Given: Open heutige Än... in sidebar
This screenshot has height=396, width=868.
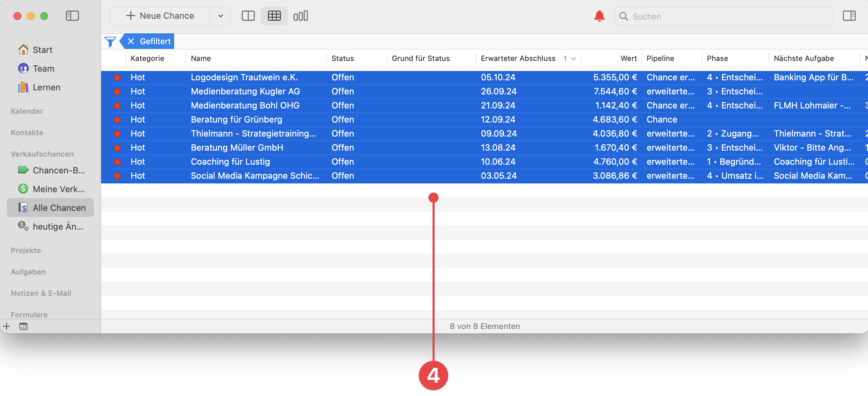Looking at the screenshot, I should 50,227.
